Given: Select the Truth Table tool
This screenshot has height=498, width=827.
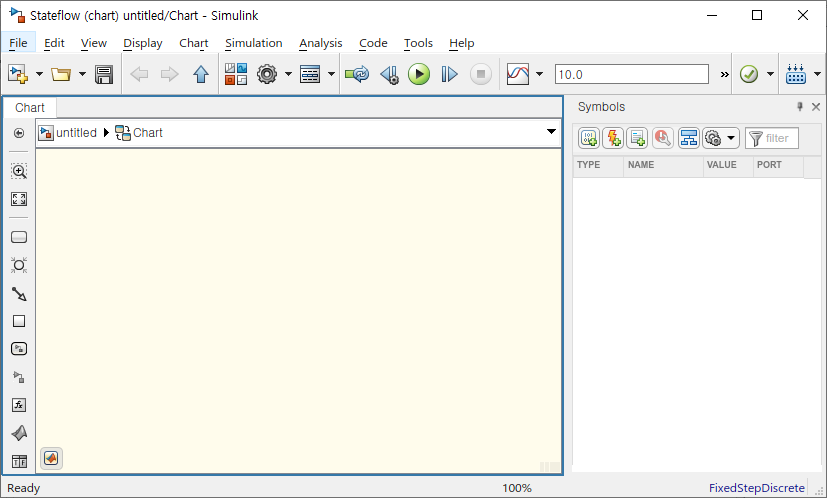Looking at the screenshot, I should tap(19, 462).
